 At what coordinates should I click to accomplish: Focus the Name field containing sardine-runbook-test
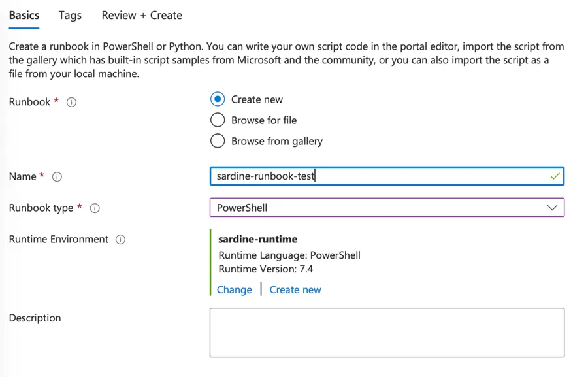[379, 176]
